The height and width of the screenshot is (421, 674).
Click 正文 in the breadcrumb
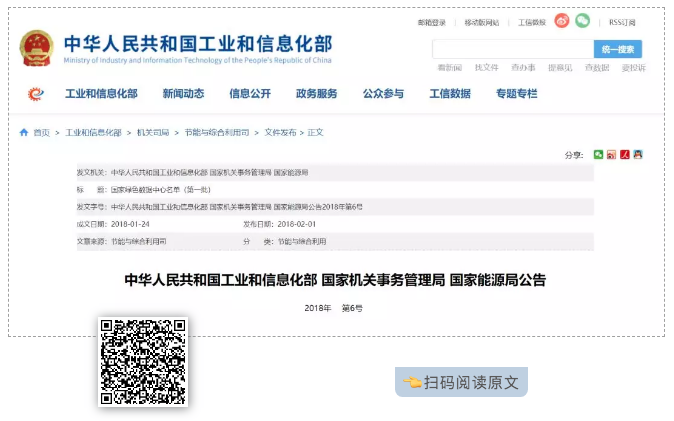[x=315, y=132]
